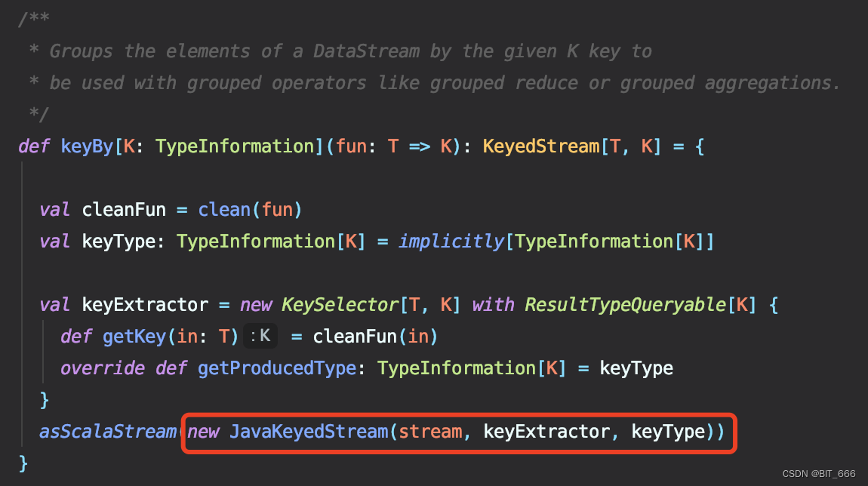Select the KeySelector type reference
The image size is (868, 486).
tap(340, 304)
